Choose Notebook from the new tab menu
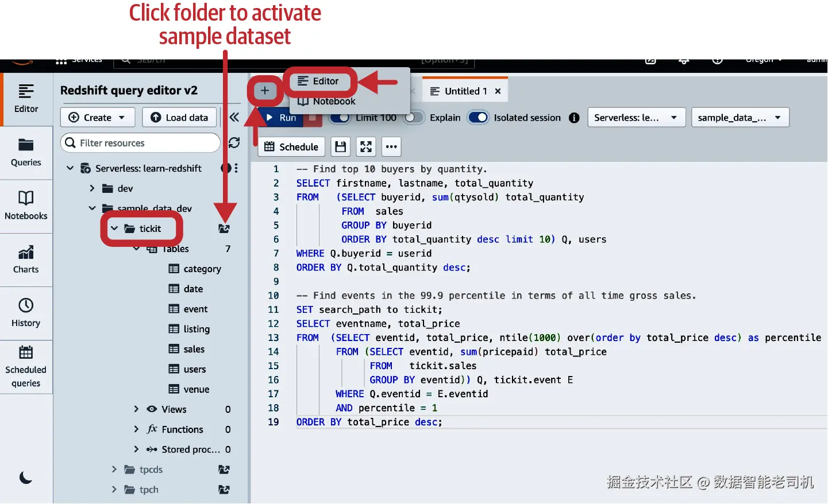Screen dimensions: 828x504 pos(328,102)
